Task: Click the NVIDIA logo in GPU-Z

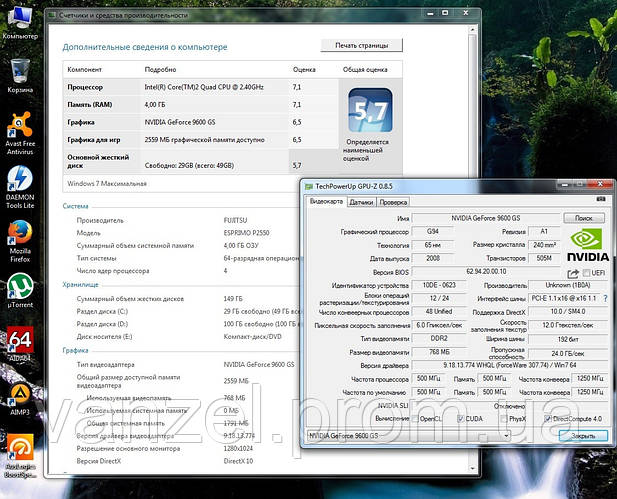Action: (588, 246)
